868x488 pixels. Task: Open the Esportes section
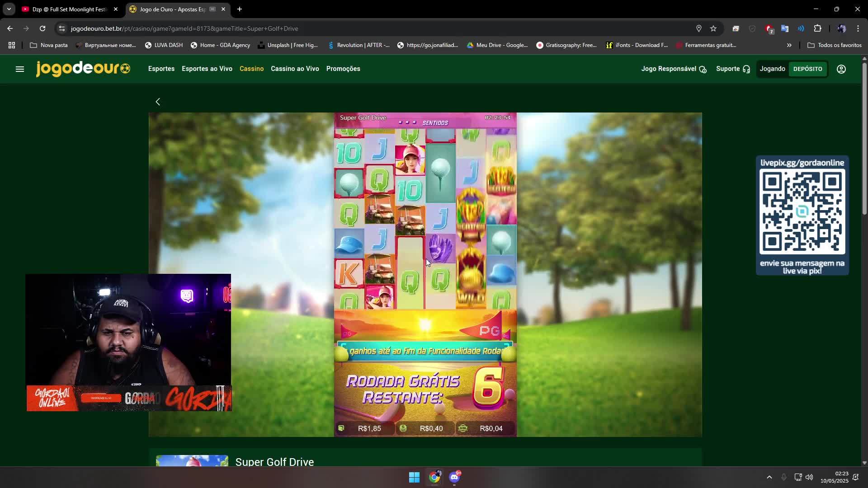tap(161, 69)
